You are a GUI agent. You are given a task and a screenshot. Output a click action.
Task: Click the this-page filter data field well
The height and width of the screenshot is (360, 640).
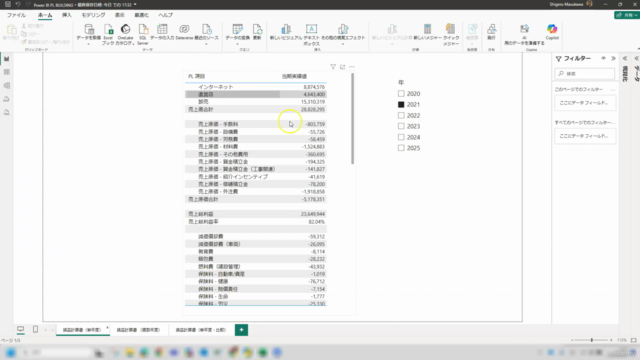point(585,103)
